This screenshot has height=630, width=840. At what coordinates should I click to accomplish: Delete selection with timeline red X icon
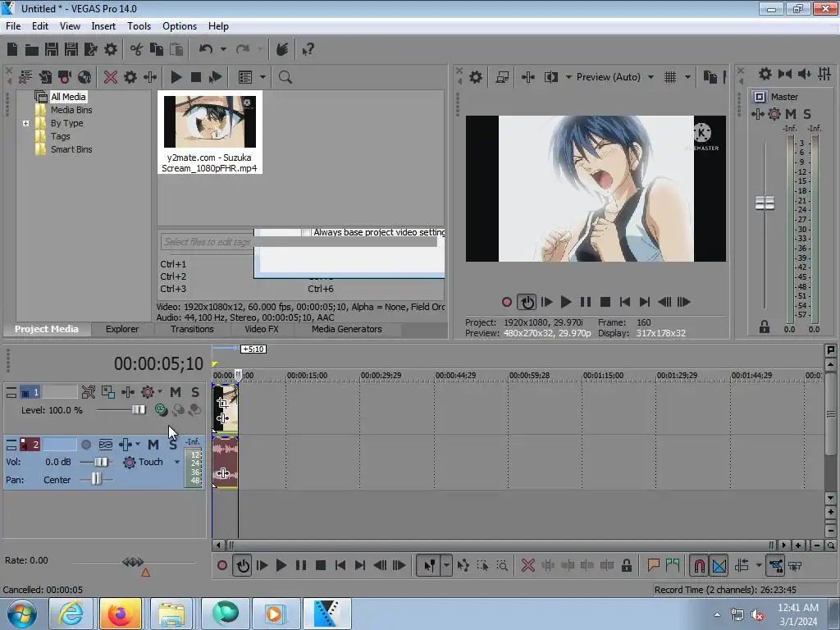(x=527, y=565)
